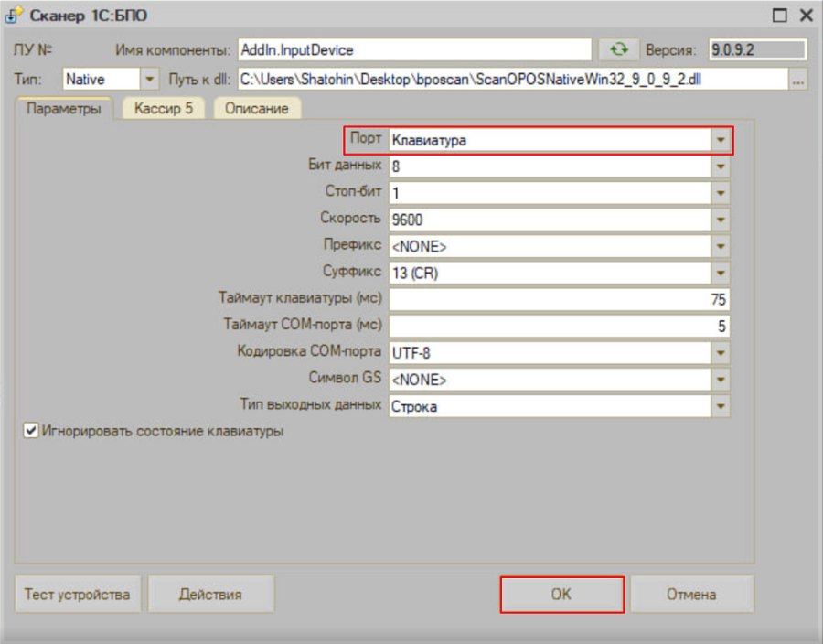Open the Тип dropdown showing Native

pyautogui.click(x=149, y=80)
